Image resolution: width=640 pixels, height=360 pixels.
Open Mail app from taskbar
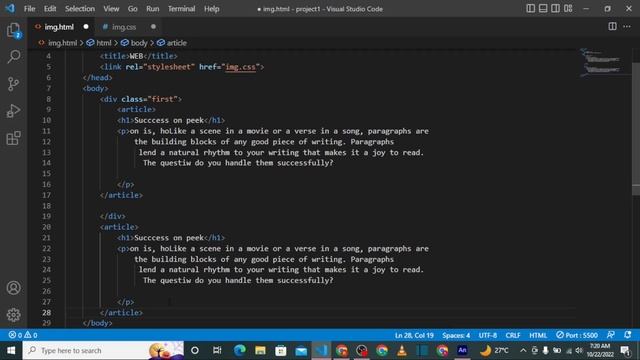pyautogui.click(x=301, y=351)
